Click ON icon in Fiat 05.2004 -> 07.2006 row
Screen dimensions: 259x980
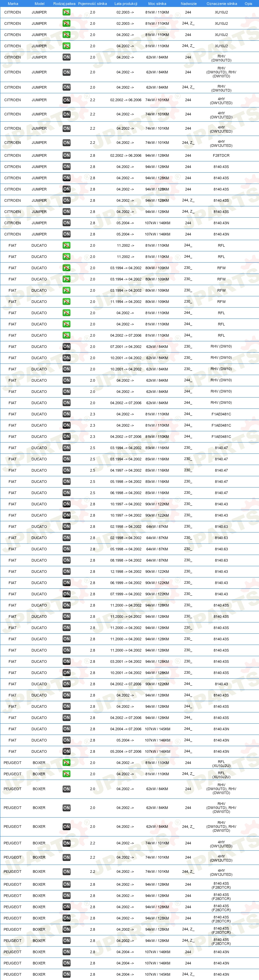(66, 751)
